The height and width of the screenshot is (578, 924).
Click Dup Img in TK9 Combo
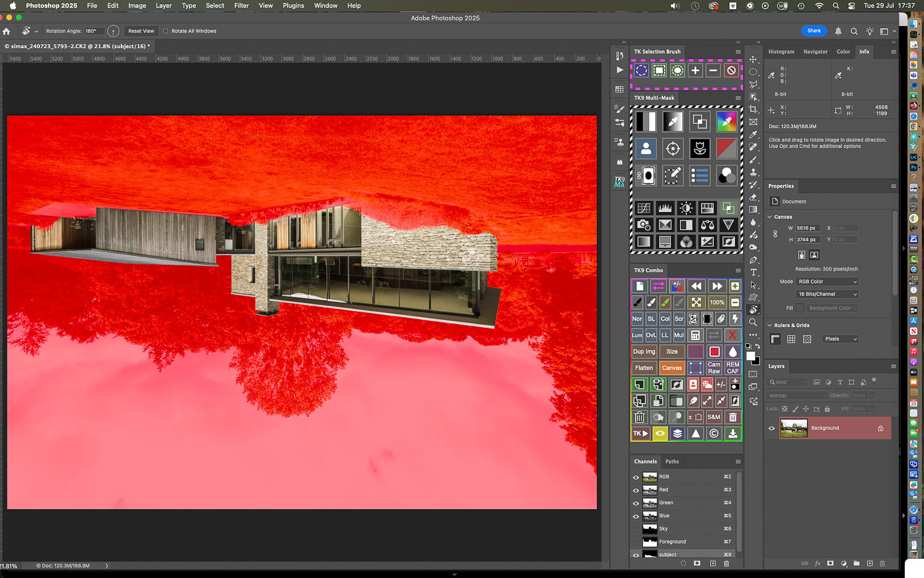click(x=644, y=352)
